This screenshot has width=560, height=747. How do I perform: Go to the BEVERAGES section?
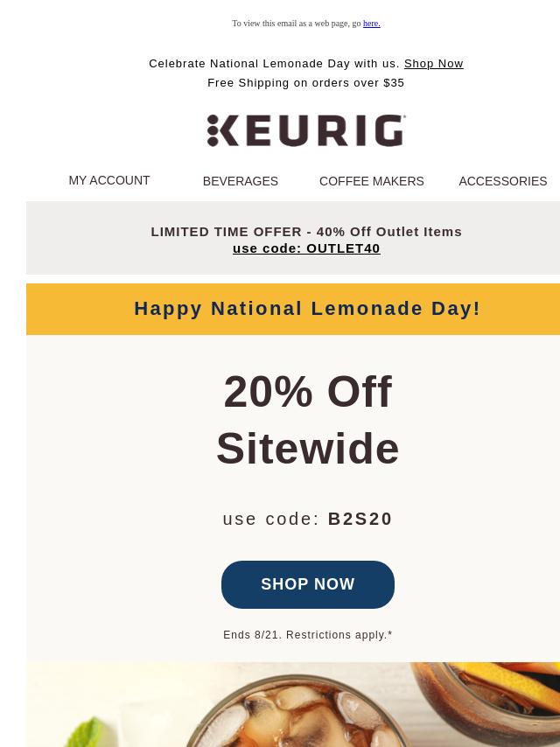point(241,181)
